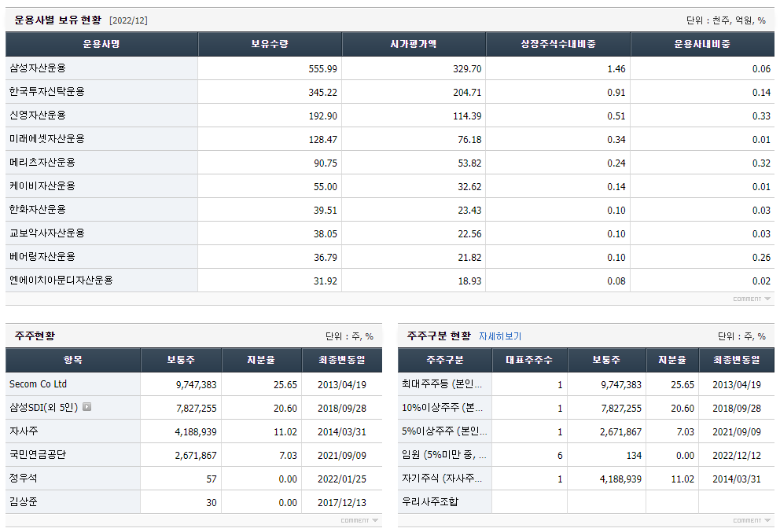Click the 2017/12/13 change date
The height and width of the screenshot is (532, 780).
click(342, 503)
